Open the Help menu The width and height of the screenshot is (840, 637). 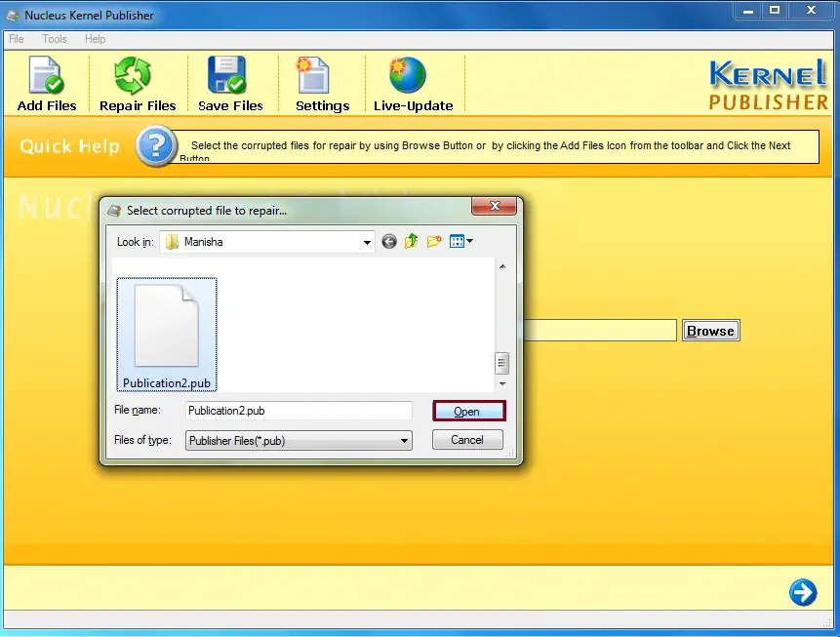95,39
